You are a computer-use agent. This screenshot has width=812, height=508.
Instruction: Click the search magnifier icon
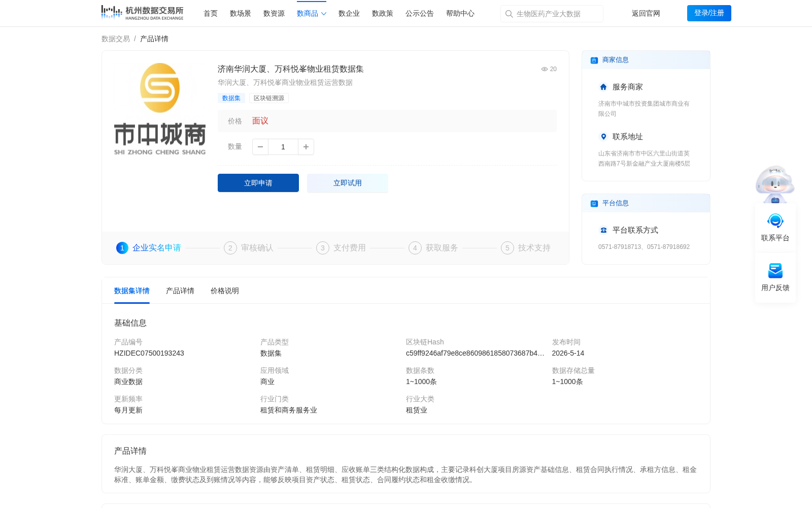coord(509,14)
